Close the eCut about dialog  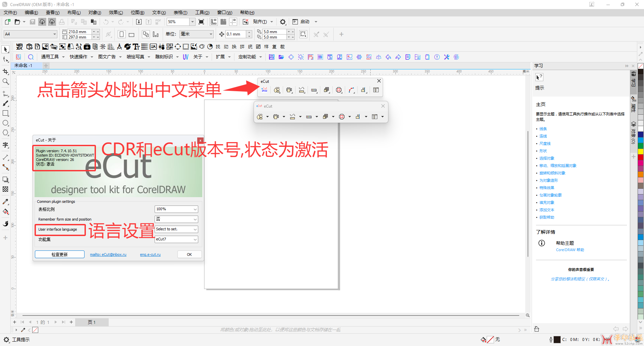tap(200, 140)
